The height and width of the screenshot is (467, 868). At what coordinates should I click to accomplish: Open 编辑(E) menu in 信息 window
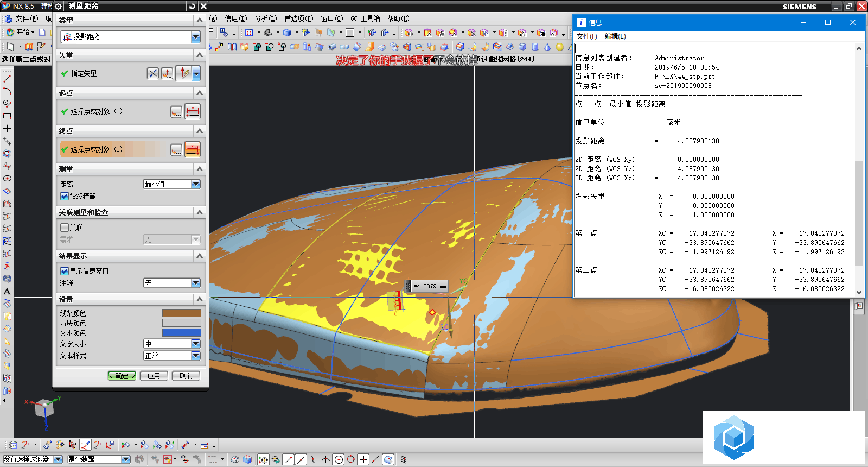[x=615, y=36]
